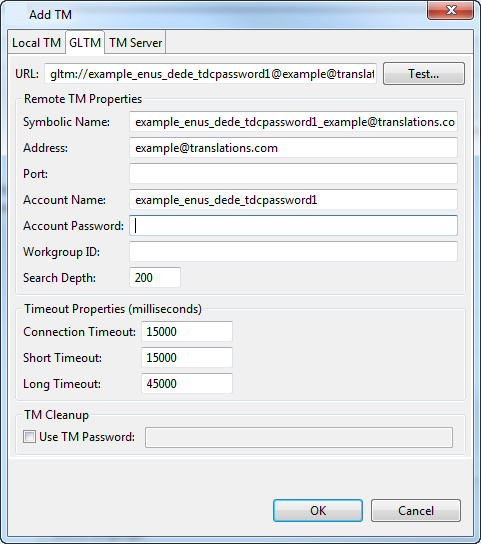This screenshot has width=481, height=544.
Task: Click into the Port field
Action: (x=293, y=173)
